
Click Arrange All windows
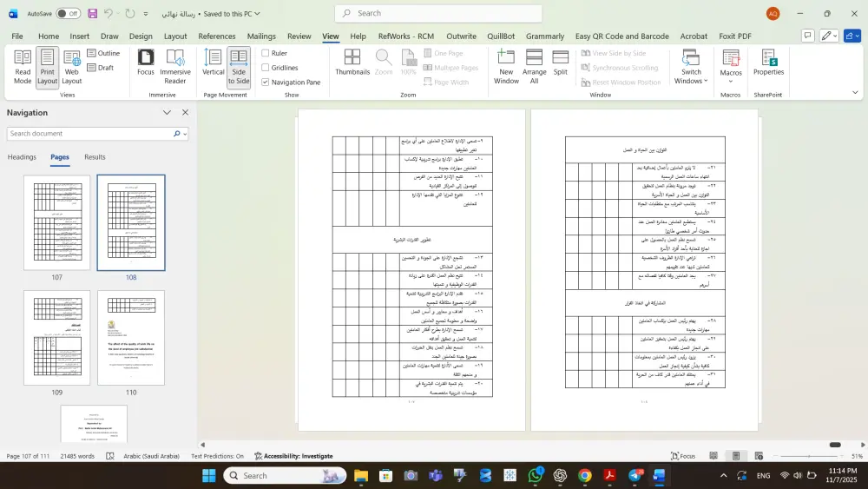pyautogui.click(x=534, y=67)
